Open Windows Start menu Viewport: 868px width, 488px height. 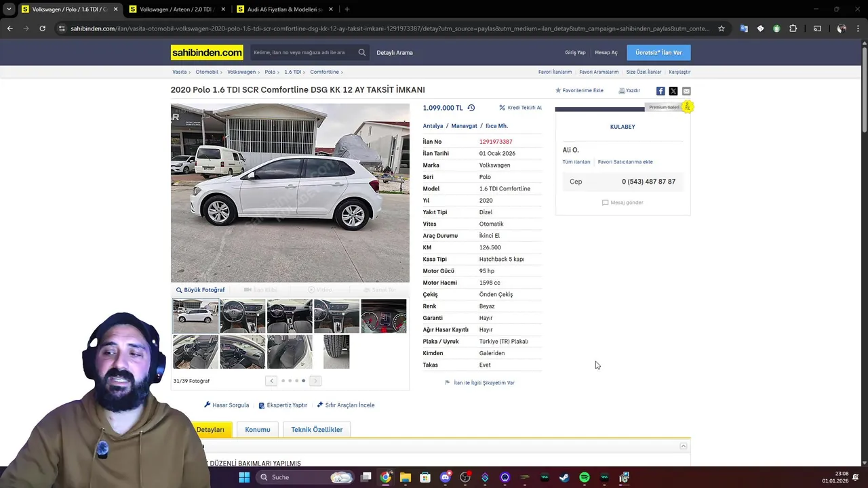pos(244,477)
